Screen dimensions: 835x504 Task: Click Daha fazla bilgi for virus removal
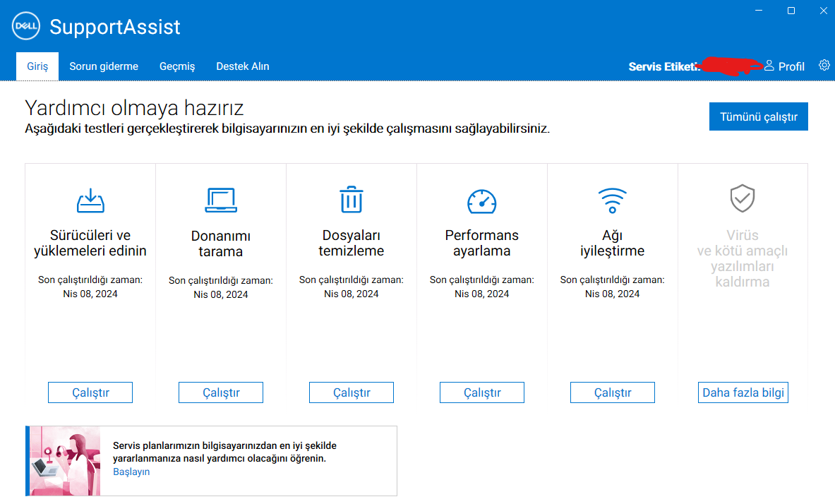click(x=743, y=392)
